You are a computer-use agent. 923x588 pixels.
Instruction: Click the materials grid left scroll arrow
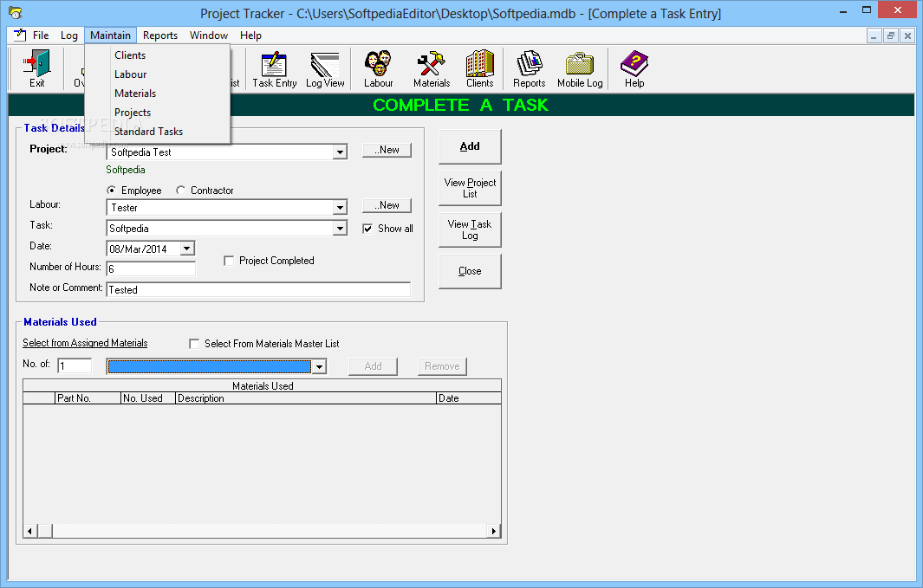pyautogui.click(x=30, y=531)
